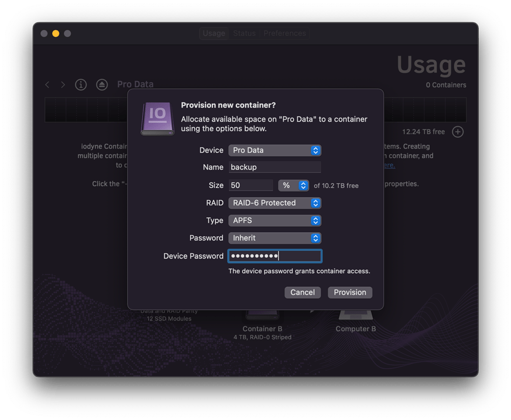Open the RAID-6 Protected dropdown
The width and height of the screenshot is (511, 420).
pos(275,203)
